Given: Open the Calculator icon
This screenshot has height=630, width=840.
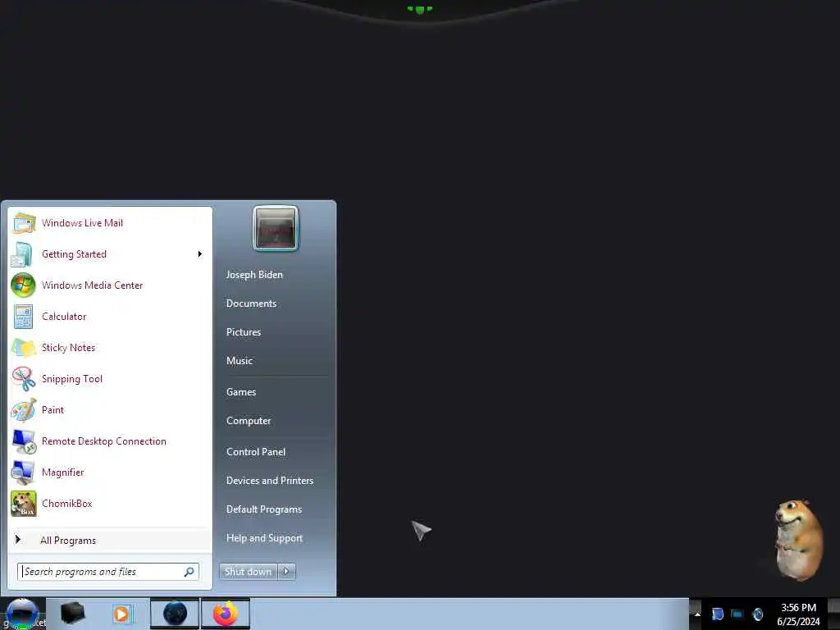Looking at the screenshot, I should click(x=24, y=316).
